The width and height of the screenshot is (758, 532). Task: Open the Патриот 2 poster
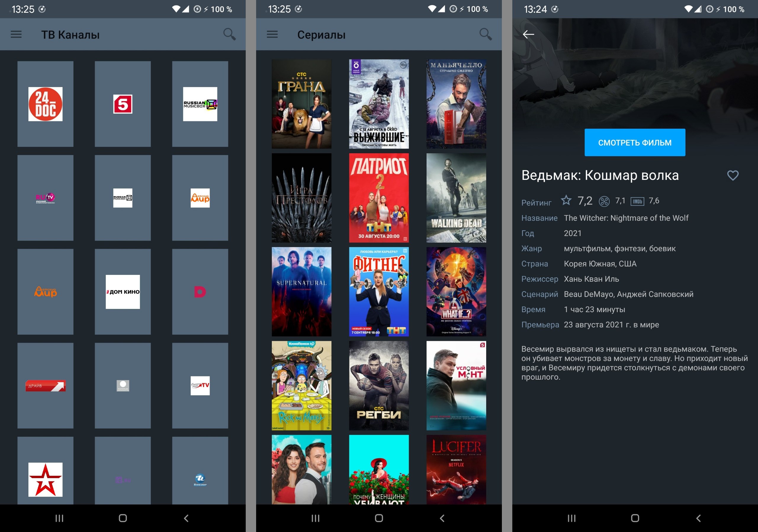[x=379, y=198]
